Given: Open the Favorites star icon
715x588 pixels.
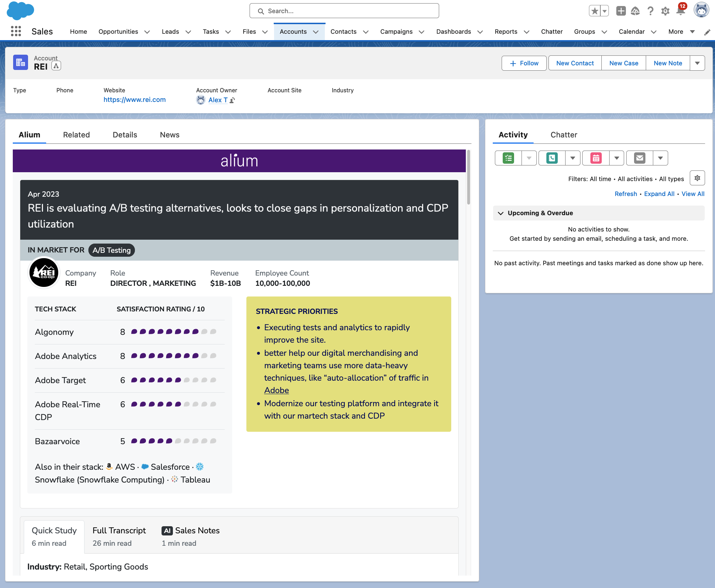Looking at the screenshot, I should pos(595,11).
